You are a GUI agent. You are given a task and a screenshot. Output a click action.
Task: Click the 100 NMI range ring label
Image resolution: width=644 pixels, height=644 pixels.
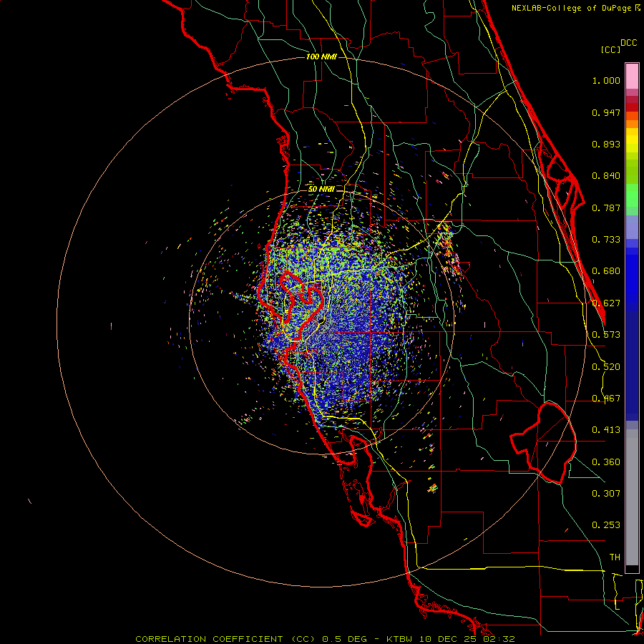321,57
